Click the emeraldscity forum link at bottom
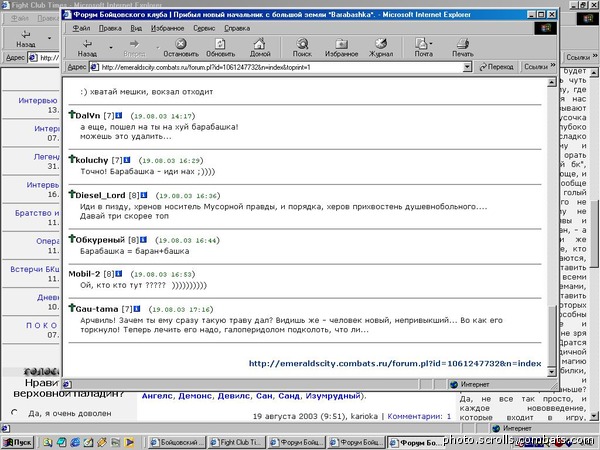 [x=395, y=363]
